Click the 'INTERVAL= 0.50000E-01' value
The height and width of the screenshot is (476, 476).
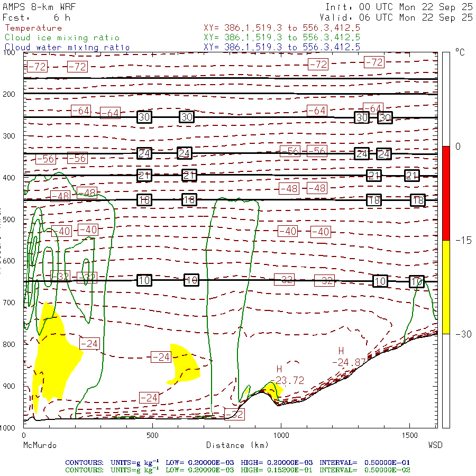point(364,463)
